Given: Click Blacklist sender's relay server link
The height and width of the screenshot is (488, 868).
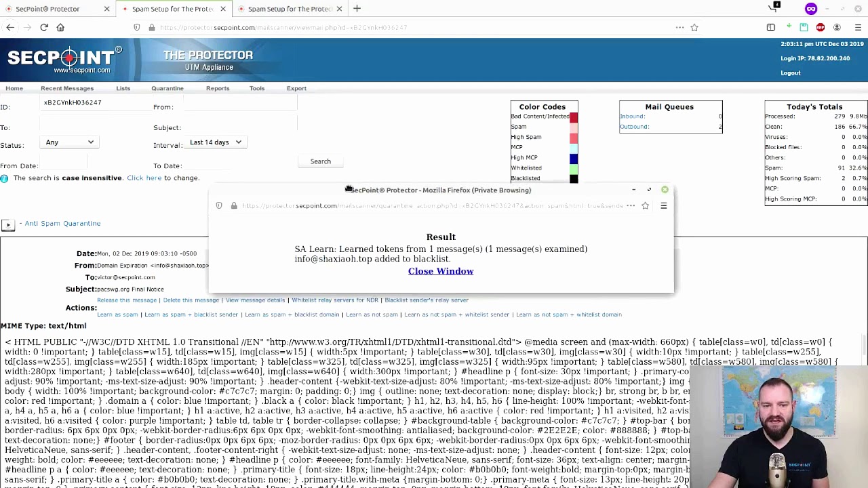Looking at the screenshot, I should pyautogui.click(x=427, y=300).
